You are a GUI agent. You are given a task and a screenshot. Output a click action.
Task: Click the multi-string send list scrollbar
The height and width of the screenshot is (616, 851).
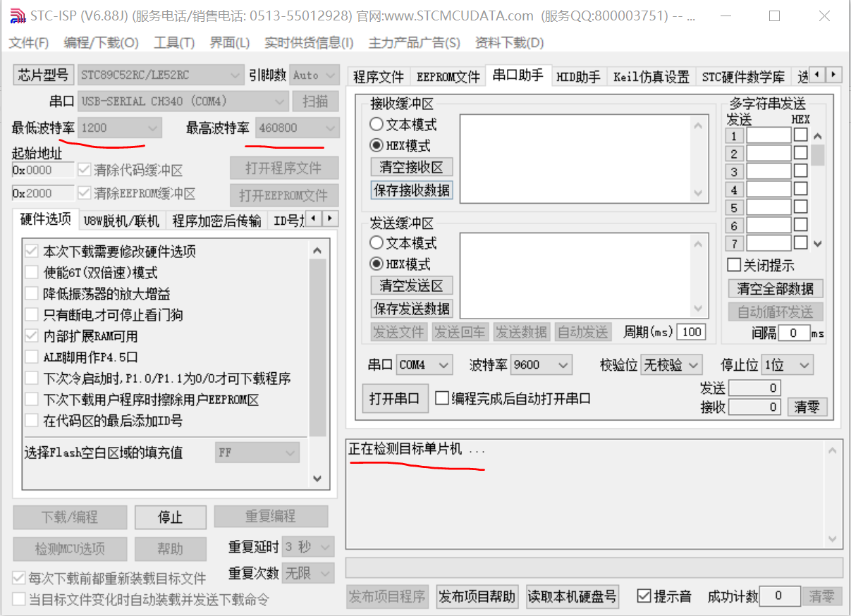pos(817,190)
